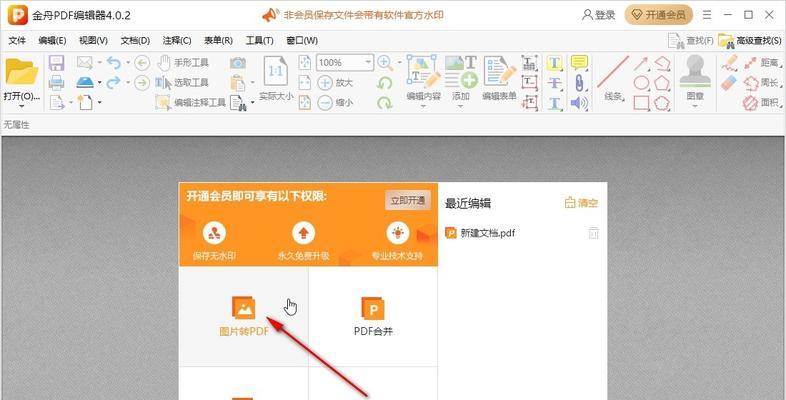Click the Login (登录) button
This screenshot has height=400, width=786.
tap(599, 15)
